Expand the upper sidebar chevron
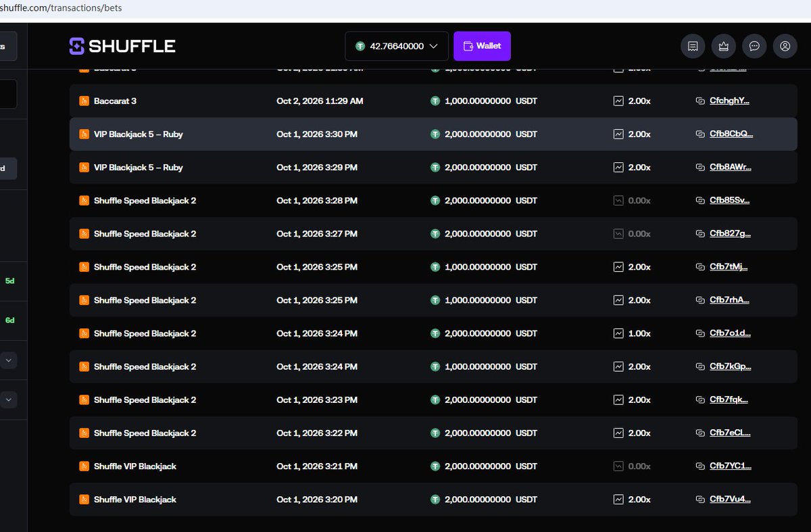The height and width of the screenshot is (532, 811). (8, 360)
